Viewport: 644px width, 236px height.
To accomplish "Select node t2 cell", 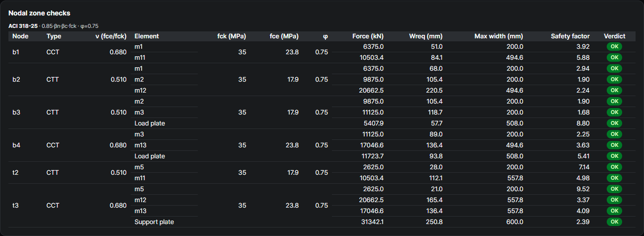I will [16, 172].
